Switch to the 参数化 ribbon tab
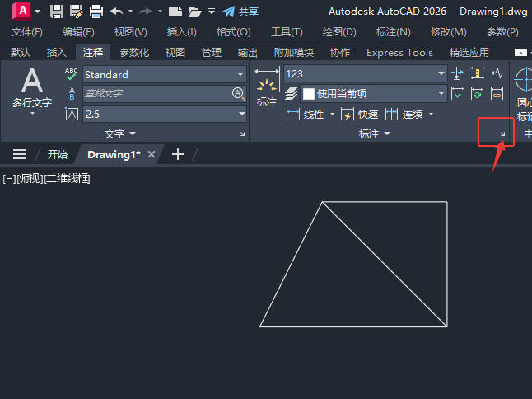The height and width of the screenshot is (399, 532). 134,53
